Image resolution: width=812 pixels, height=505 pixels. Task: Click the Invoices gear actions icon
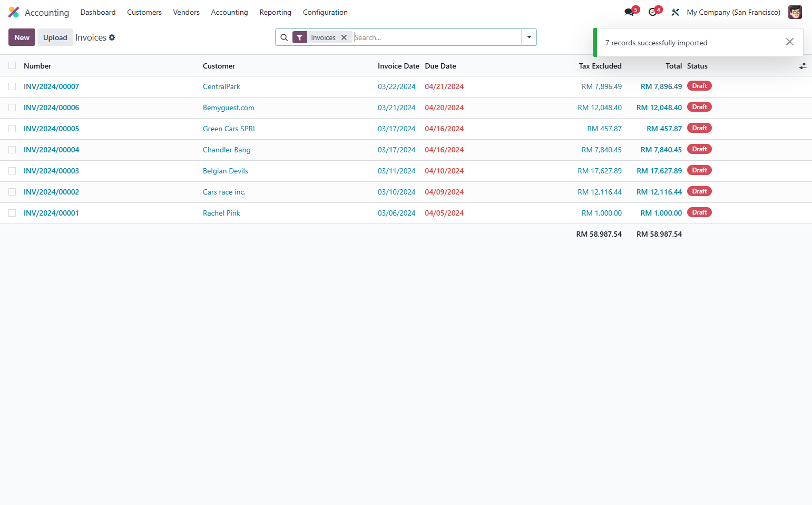(x=112, y=37)
